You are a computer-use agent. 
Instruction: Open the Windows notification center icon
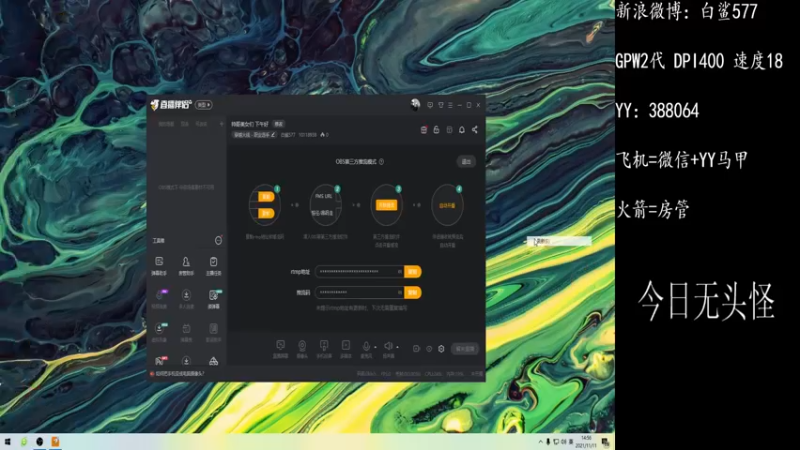point(606,442)
